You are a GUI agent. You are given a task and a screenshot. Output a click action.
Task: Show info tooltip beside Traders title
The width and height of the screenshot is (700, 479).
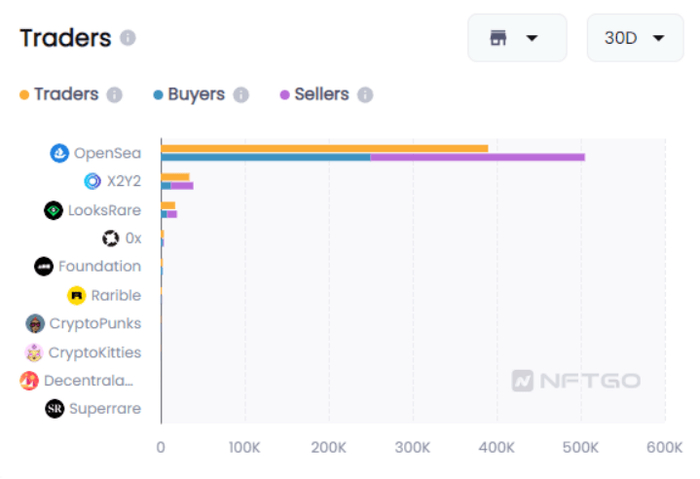click(127, 38)
